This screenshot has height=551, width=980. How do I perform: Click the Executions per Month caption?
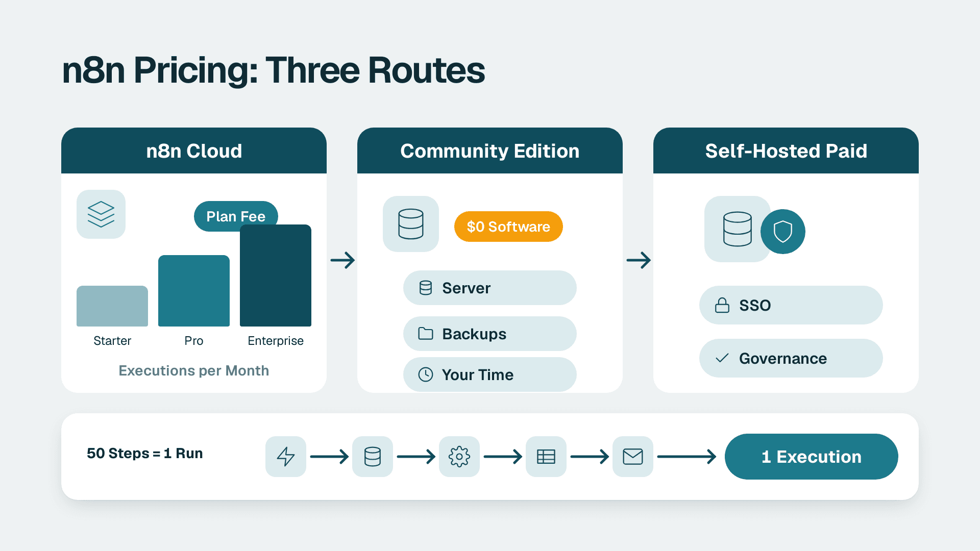tap(194, 370)
